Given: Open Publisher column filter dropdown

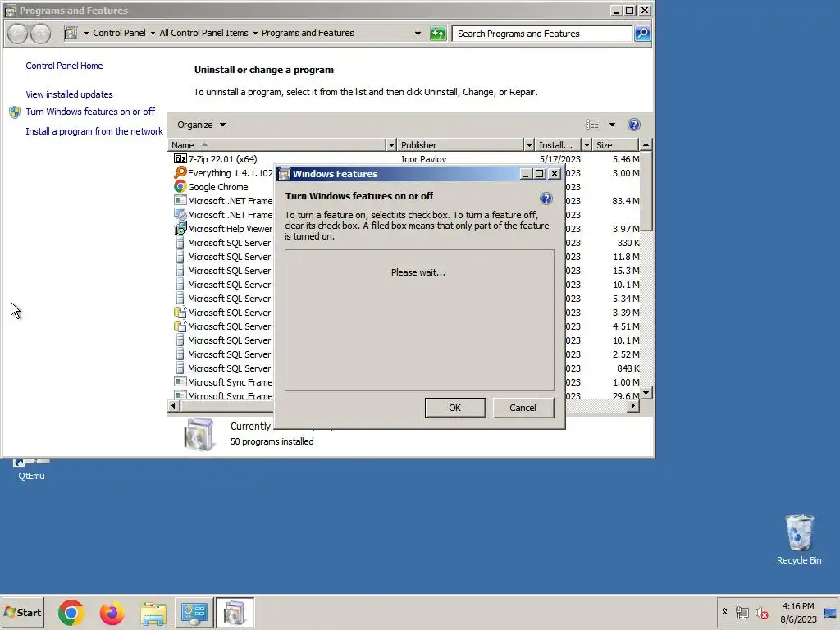Looking at the screenshot, I should (x=529, y=145).
